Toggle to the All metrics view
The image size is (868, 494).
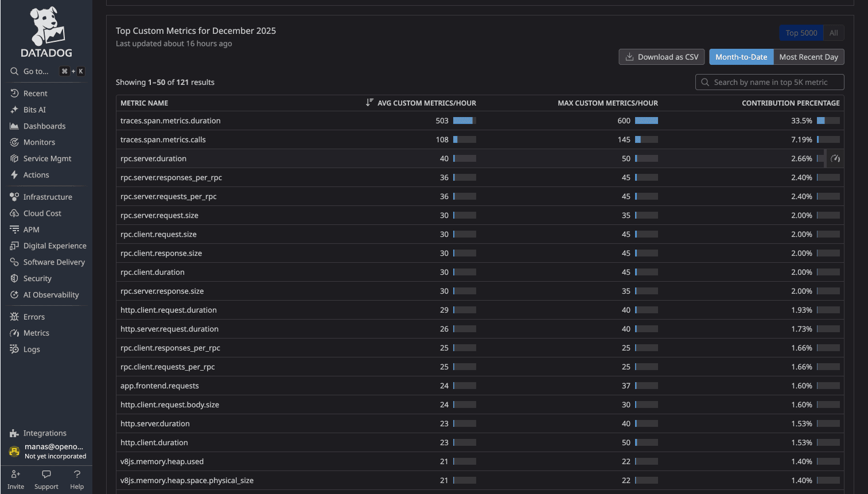[x=834, y=33]
